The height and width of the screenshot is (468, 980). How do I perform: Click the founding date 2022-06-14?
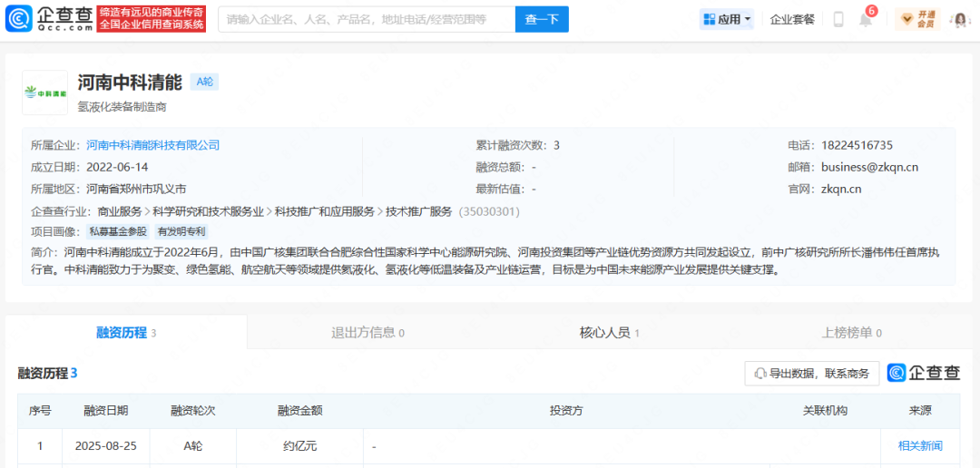(x=117, y=168)
